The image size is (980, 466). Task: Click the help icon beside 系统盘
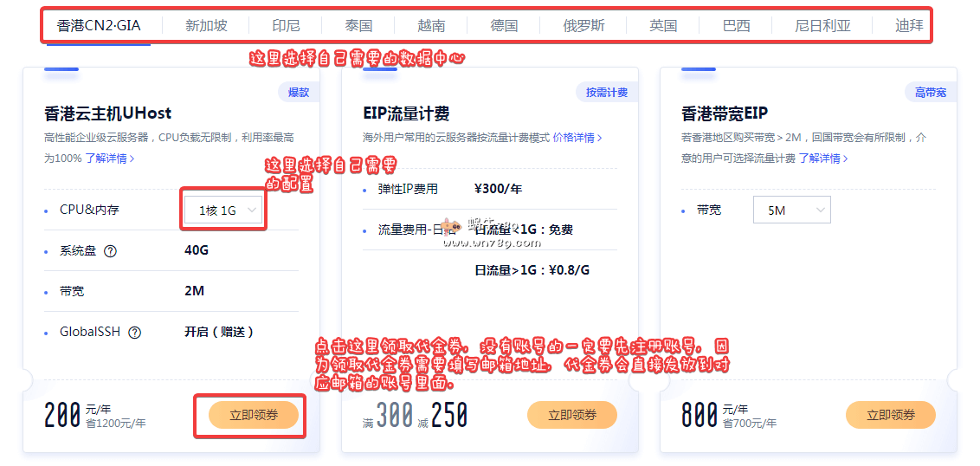click(x=110, y=251)
